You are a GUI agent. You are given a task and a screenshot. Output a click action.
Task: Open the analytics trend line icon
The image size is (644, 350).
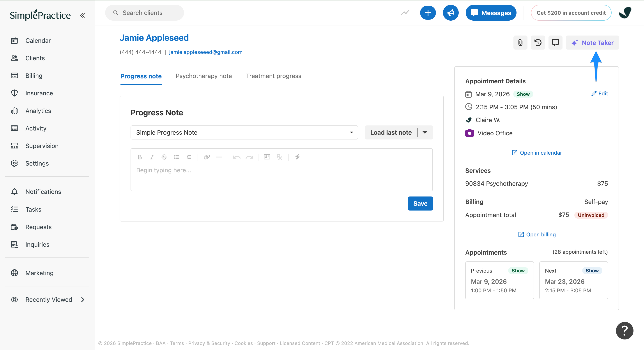[x=405, y=12]
